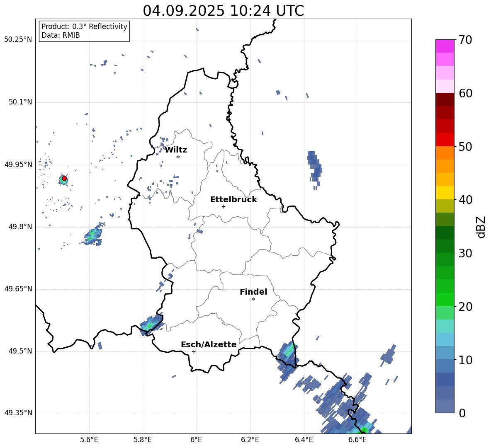491x448 pixels.
Task: Click the 6°E longitude label
Action: tap(196, 440)
